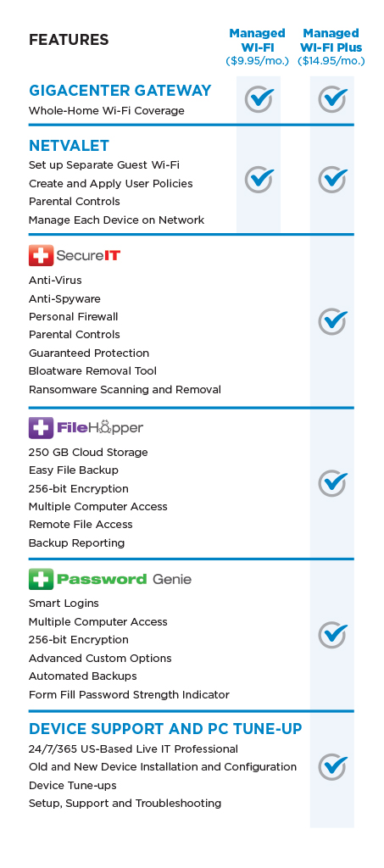The height and width of the screenshot is (868, 384).
Task: Click the FileHopper checkmark under Wi-Fi Plus
Action: tap(332, 482)
